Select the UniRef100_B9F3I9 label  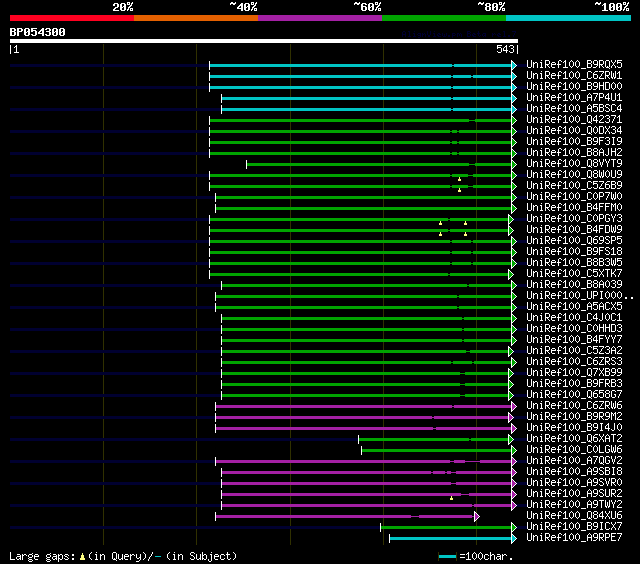[x=574, y=142]
